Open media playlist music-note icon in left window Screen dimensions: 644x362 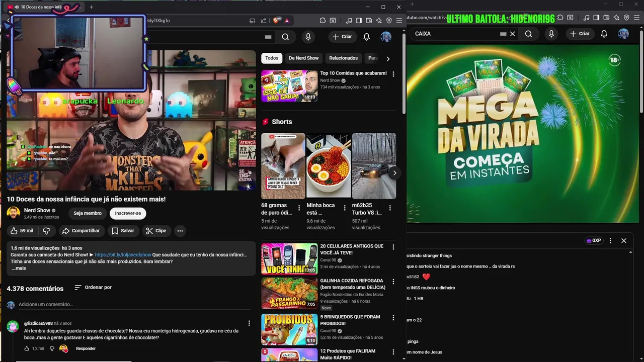[349, 21]
